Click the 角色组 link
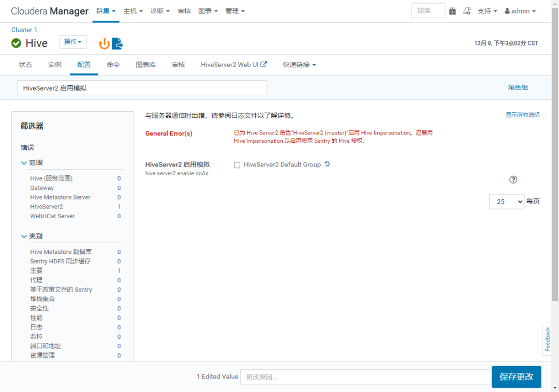Screen dimensions: 559x392 [x=518, y=87]
